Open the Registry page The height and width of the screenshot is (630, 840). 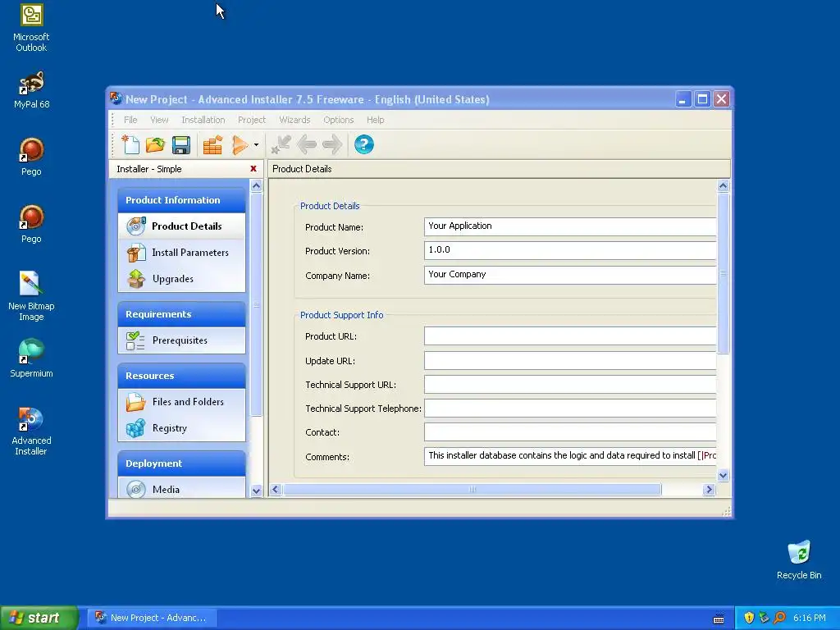(x=181, y=428)
